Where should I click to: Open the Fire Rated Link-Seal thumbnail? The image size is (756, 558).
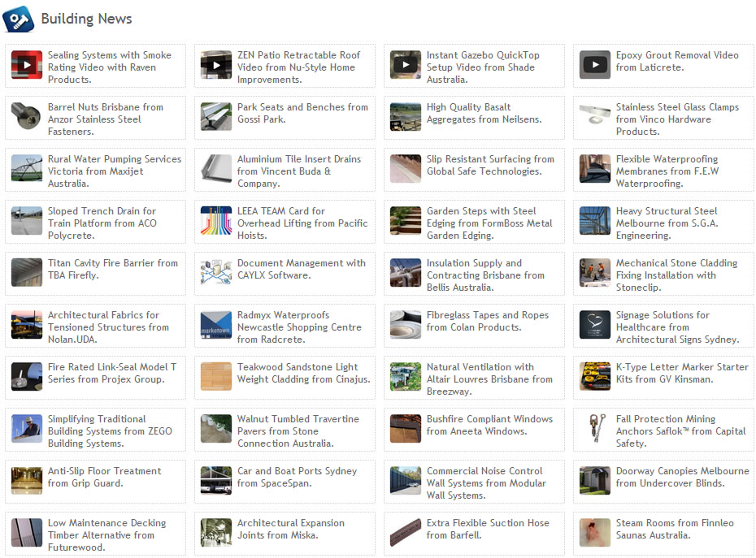(x=27, y=377)
